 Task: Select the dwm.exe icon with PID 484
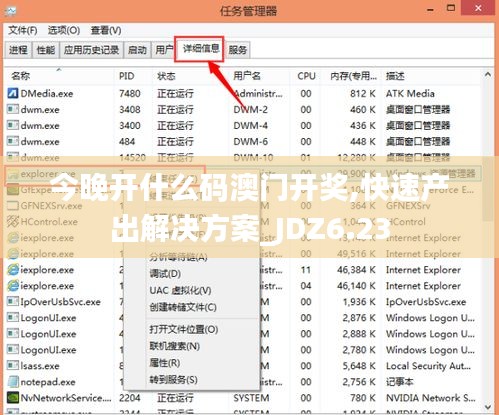point(13,141)
